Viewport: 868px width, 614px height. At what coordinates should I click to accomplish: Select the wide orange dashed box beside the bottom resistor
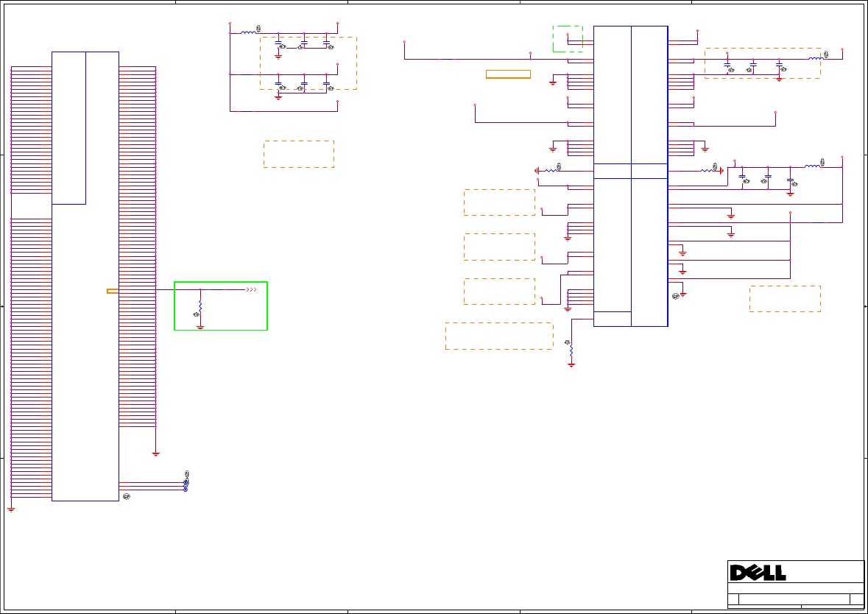(x=499, y=336)
